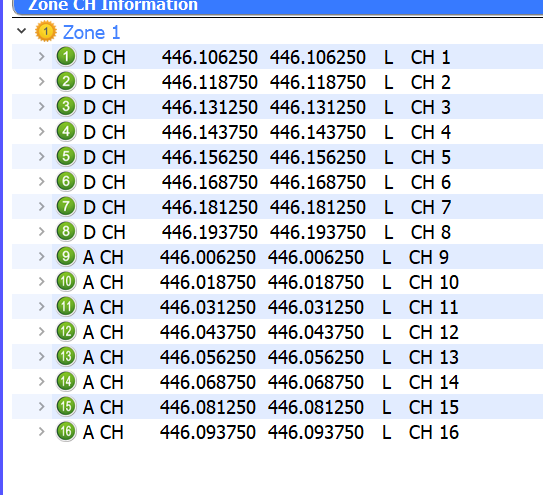Screen dimensions: 543x495
Task: Select the row with frequency 446.056250
Action: [x=277, y=357]
